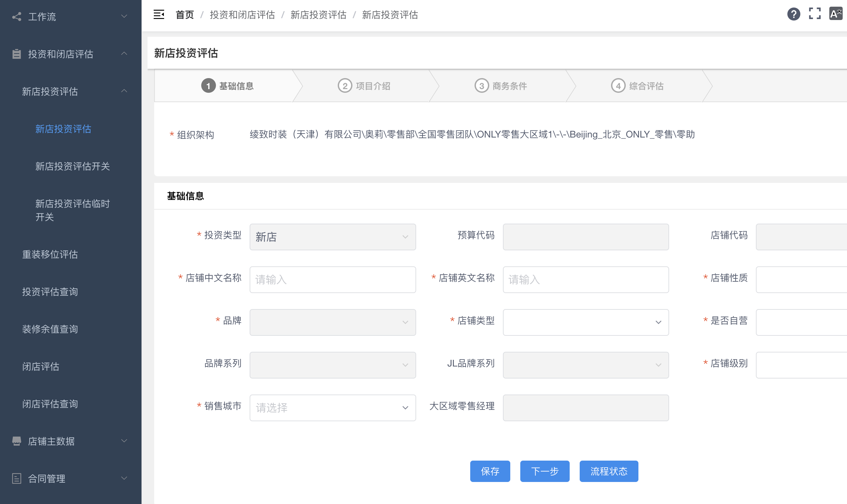The image size is (847, 504).
Task: Click the 大区域零售经理 field
Action: (x=586, y=408)
